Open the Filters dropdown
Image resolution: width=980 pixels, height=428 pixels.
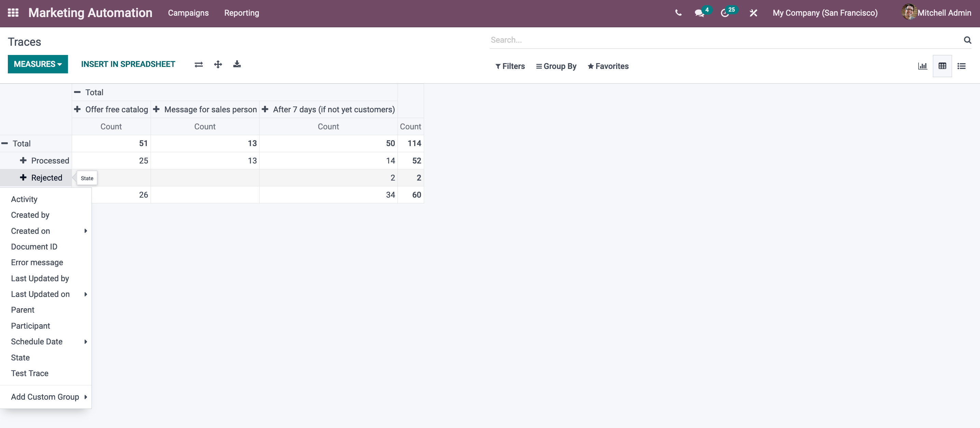click(510, 66)
